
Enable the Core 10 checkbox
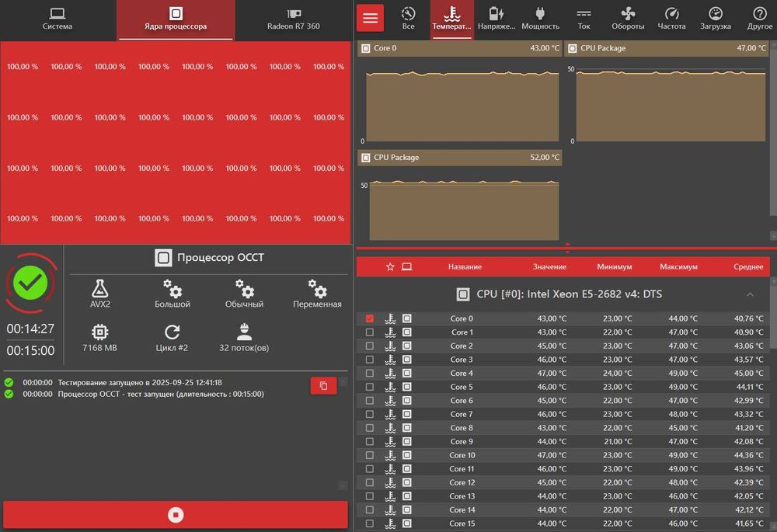370,455
